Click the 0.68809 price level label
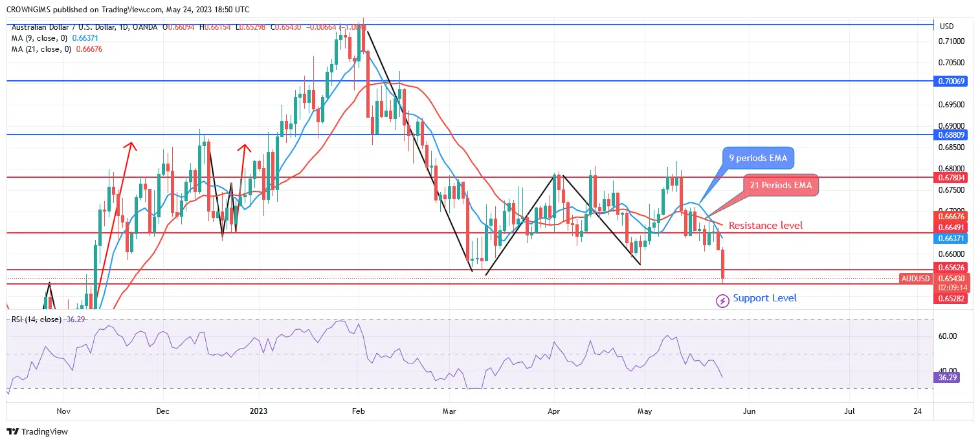The height and width of the screenshot is (443, 980). click(x=950, y=135)
